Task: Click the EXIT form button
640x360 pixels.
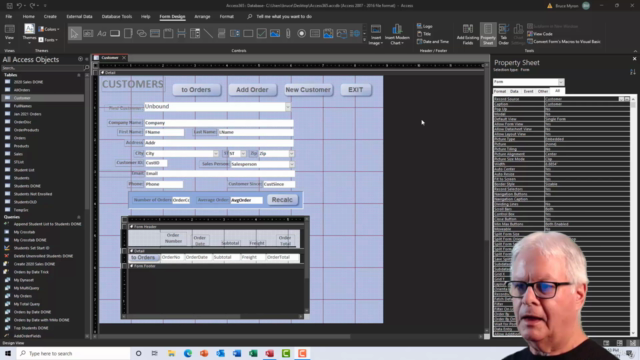Action: click(x=356, y=90)
